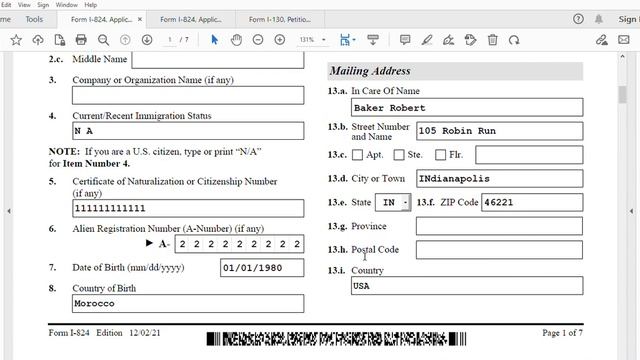Open the Window menu
Viewport: 640px width, 360px height.
(x=66, y=5)
